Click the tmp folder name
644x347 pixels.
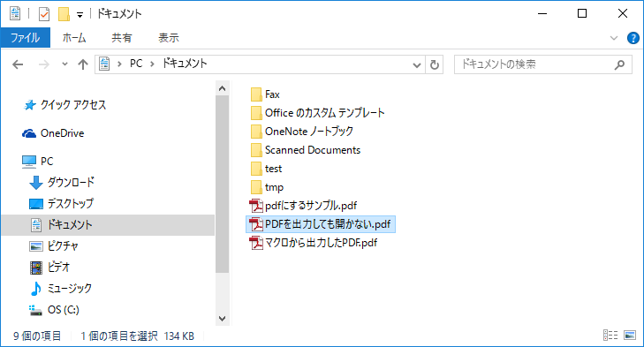pos(274,188)
